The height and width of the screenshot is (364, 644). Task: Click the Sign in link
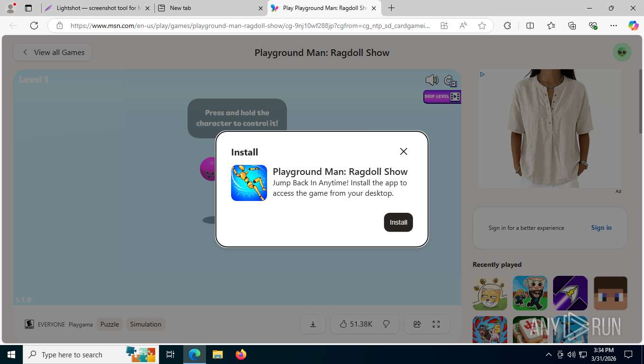[x=601, y=227]
